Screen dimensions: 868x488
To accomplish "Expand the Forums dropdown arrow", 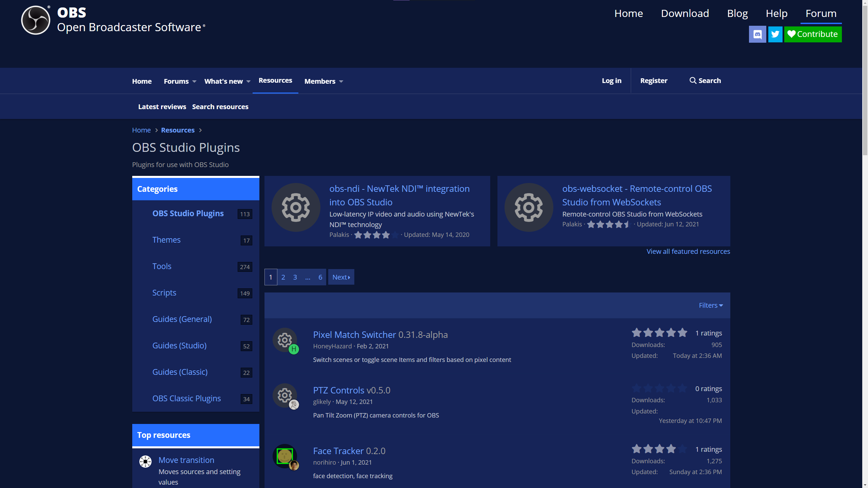I will pyautogui.click(x=194, y=81).
